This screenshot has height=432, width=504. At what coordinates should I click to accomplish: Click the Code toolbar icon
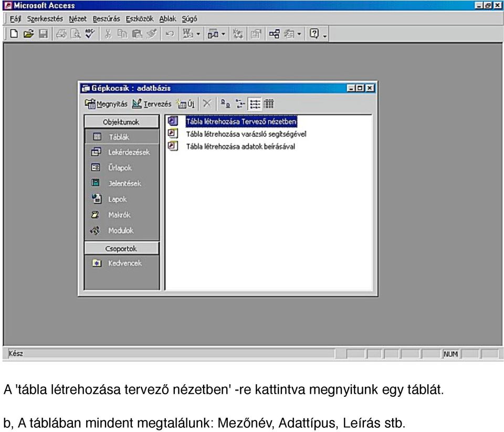coord(238,34)
